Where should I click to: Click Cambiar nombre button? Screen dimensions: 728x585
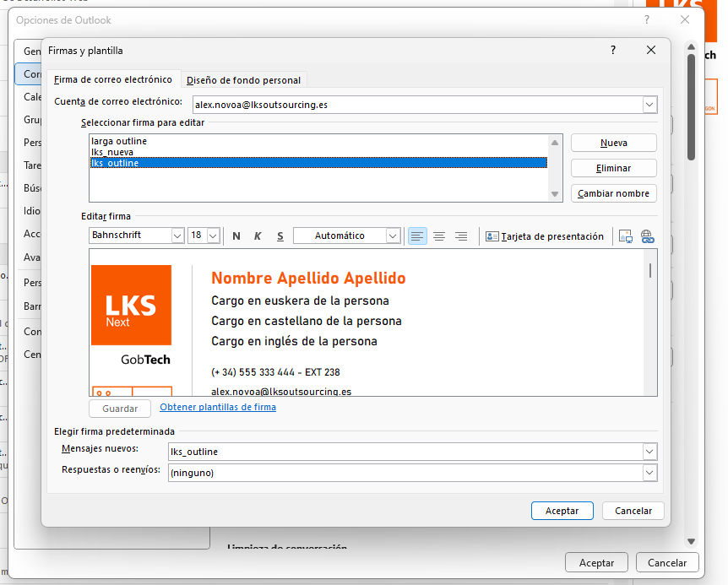coord(614,193)
